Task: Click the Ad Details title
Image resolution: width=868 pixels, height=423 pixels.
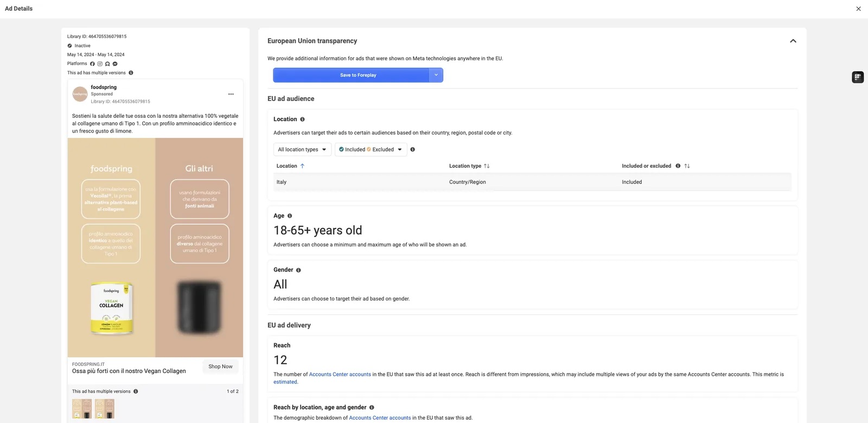Action: point(19,9)
